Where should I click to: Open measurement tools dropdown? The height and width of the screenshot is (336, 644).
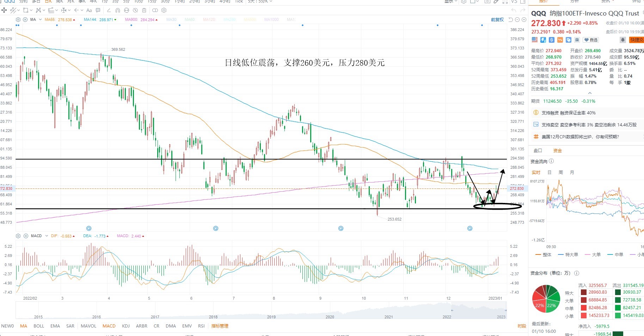tap(69, 10)
